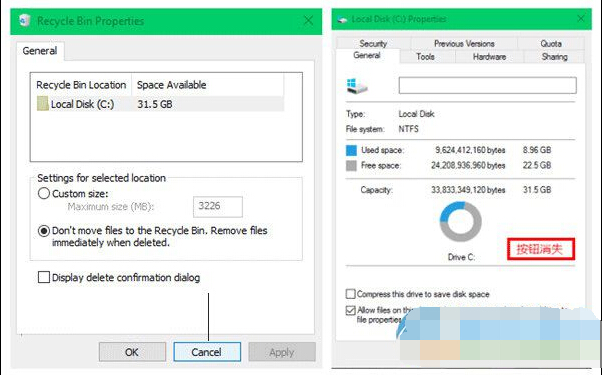
Task: Select Don't move files to Recycle Bin option
Action: pyautogui.click(x=44, y=231)
